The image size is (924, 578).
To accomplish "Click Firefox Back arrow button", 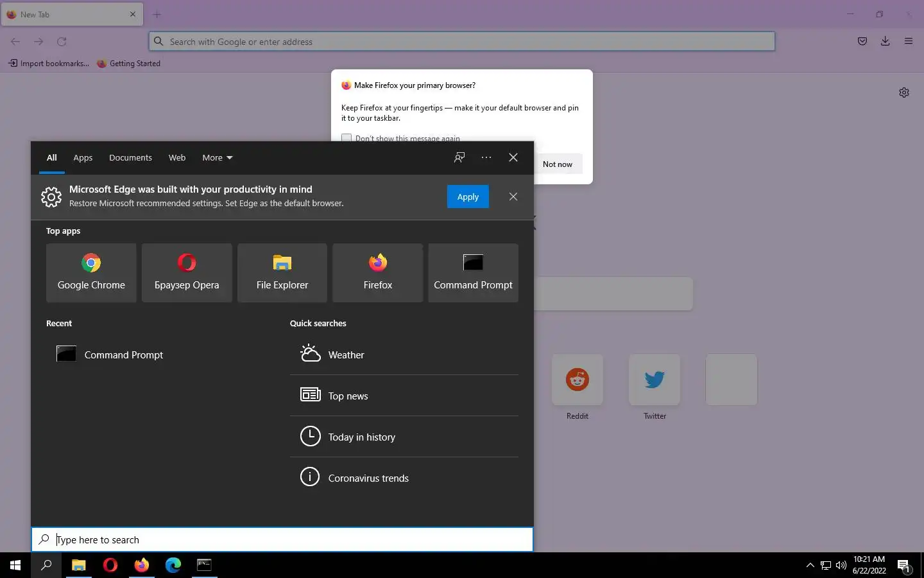I will pos(15,42).
